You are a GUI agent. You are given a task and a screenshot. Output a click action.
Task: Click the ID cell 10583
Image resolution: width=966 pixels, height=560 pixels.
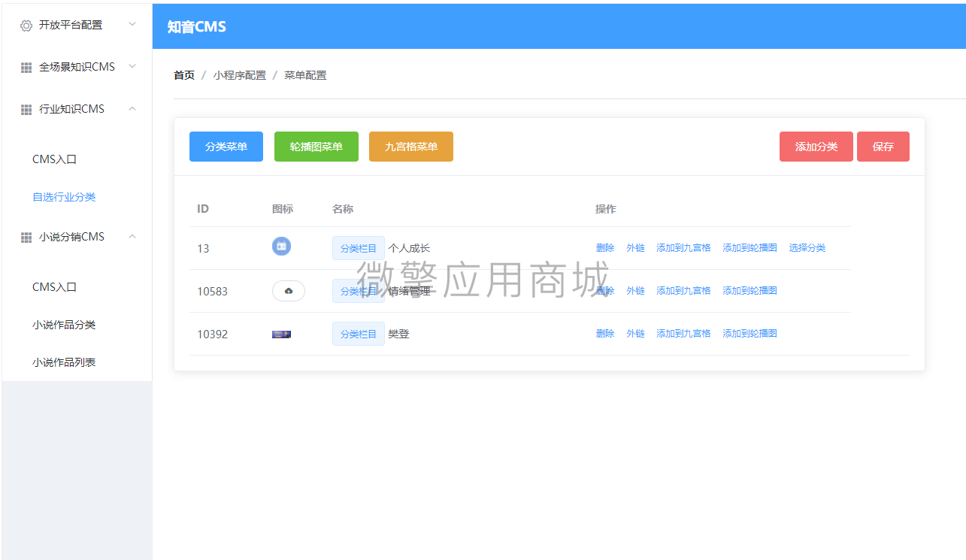pyautogui.click(x=212, y=292)
